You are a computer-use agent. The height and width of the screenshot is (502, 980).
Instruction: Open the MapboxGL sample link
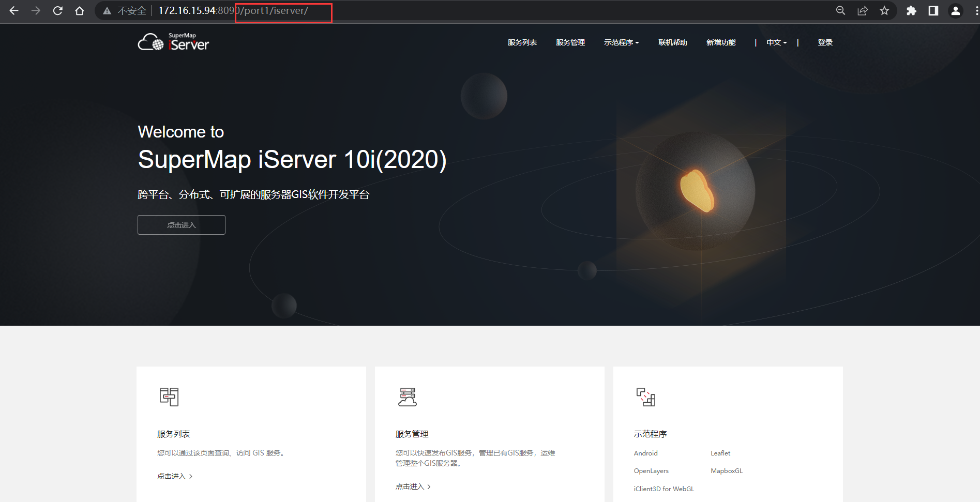point(727,470)
